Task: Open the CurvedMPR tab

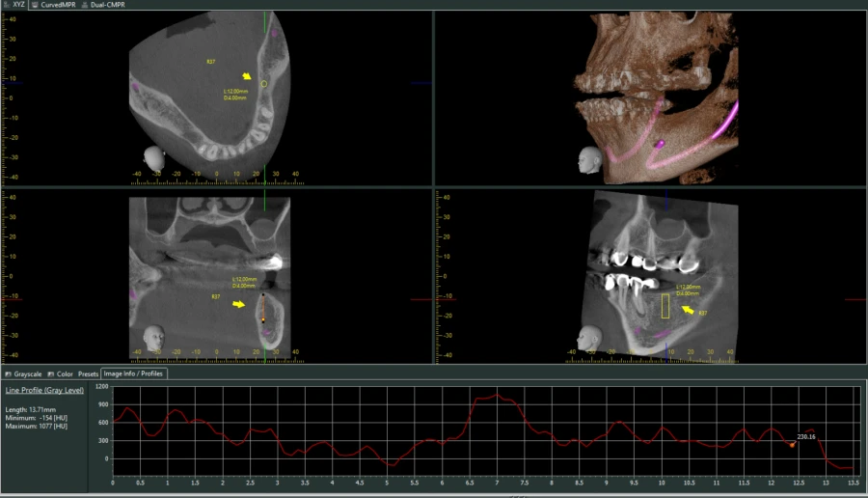Action: (x=52, y=5)
